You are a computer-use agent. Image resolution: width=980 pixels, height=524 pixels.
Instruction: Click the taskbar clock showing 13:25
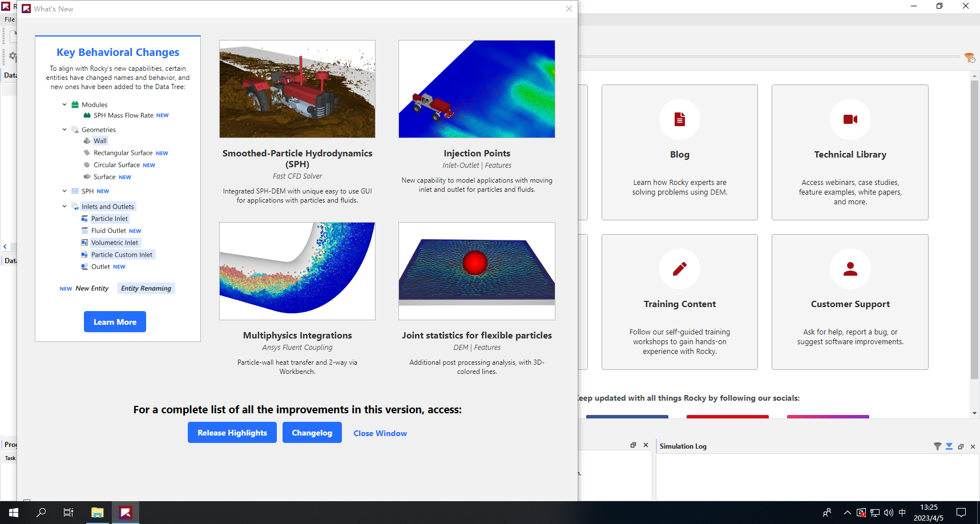click(929, 513)
